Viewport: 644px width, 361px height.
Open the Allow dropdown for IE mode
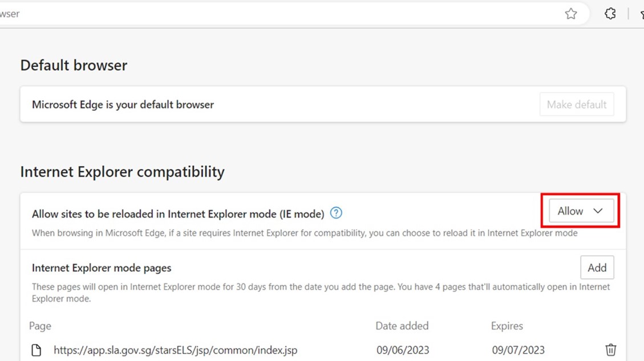coord(581,211)
